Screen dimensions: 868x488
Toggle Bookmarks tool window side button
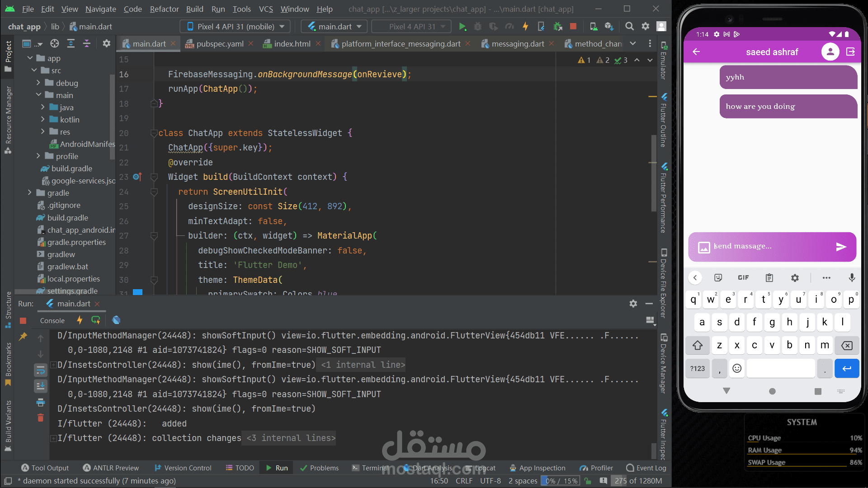[x=8, y=364]
